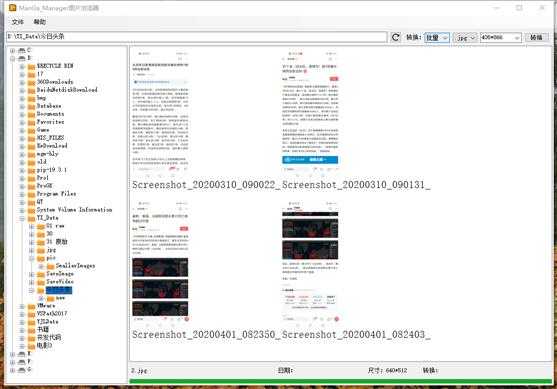Screen dimensions: 557x389
Task: Click the refresh icon beside the path bar
Action: [x=395, y=37]
